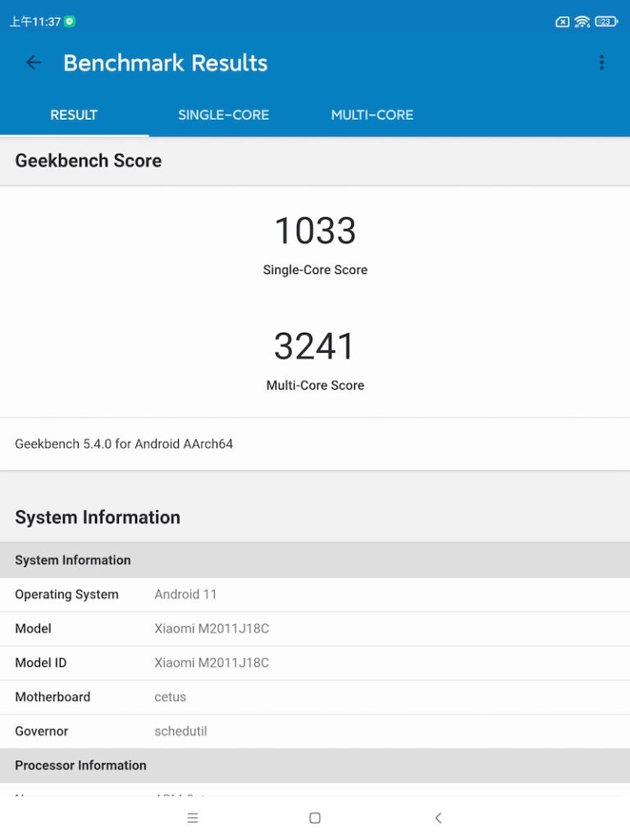Tap the battery indicator in status bar

click(606, 21)
